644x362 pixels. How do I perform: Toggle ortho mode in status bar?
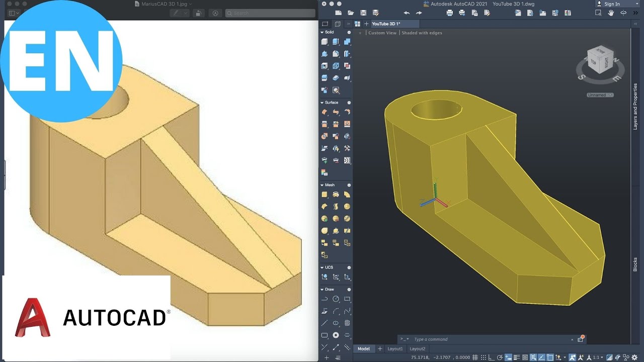[x=492, y=357]
